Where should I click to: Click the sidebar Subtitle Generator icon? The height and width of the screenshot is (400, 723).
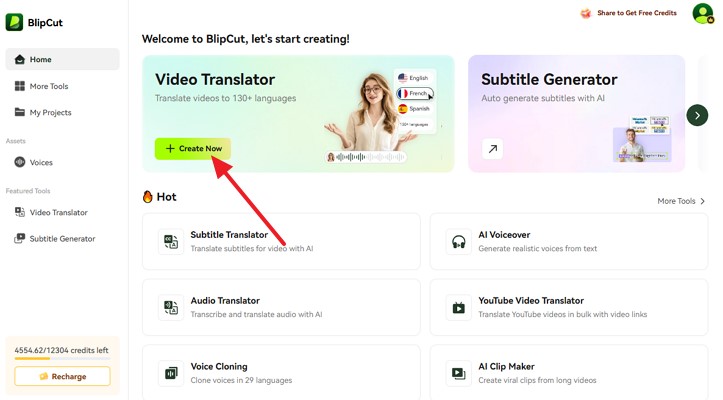click(x=19, y=239)
